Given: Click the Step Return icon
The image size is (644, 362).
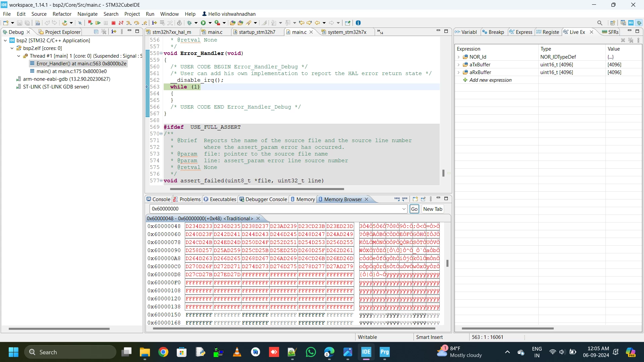Looking at the screenshot, I should (x=145, y=23).
